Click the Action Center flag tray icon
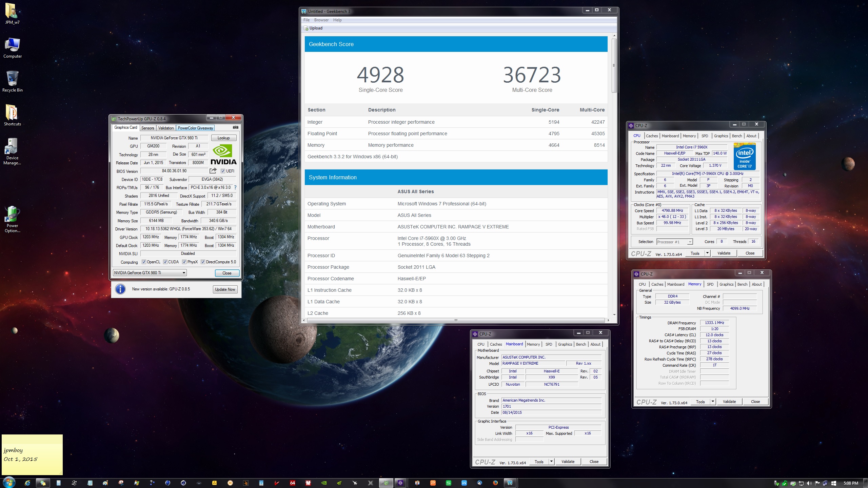 [817, 483]
